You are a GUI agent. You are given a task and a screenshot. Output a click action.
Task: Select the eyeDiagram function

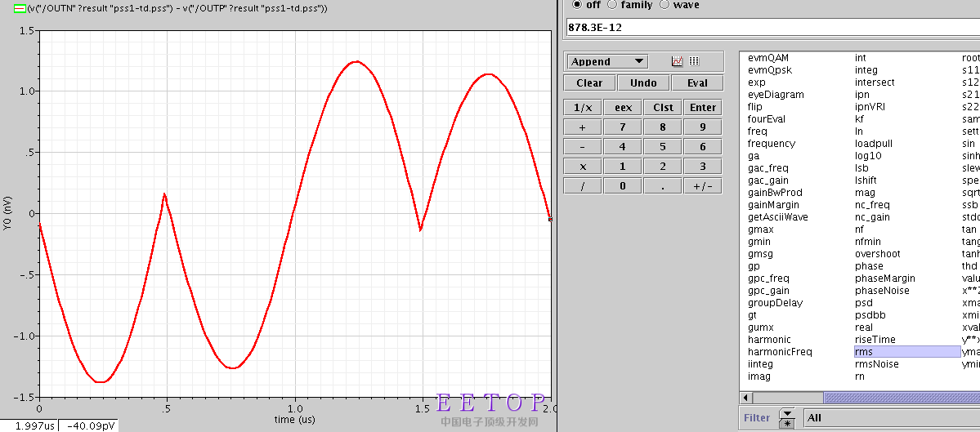[x=776, y=95]
